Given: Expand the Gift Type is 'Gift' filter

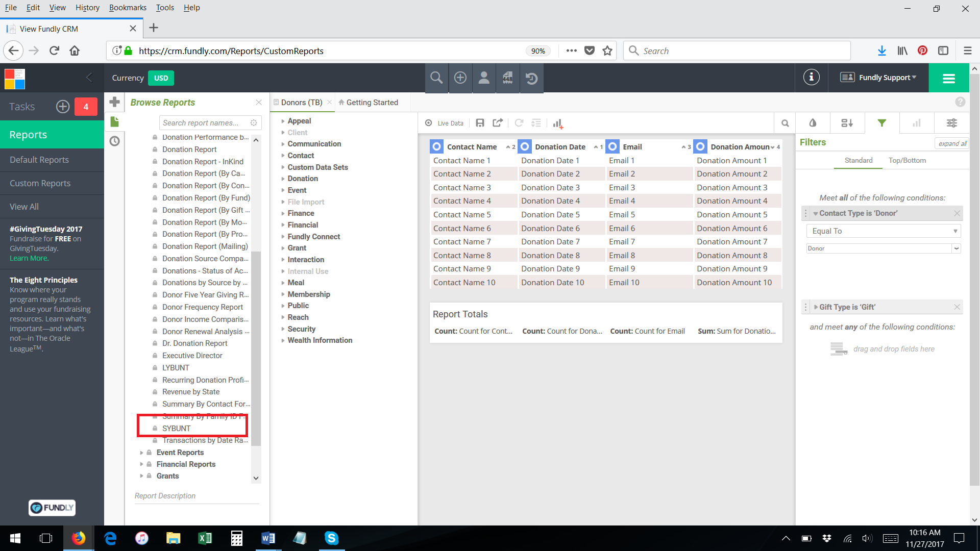Looking at the screenshot, I should point(816,307).
